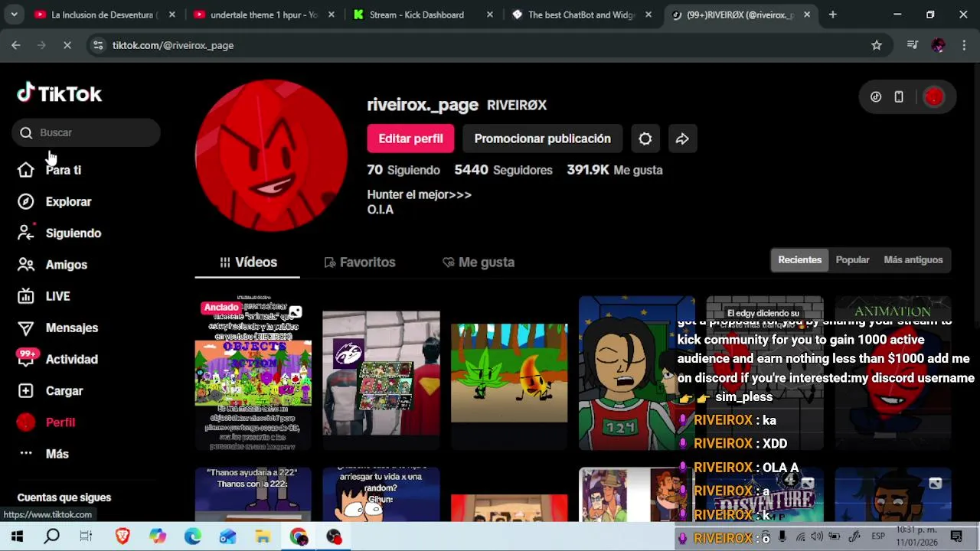Click the get-app phone icon
This screenshot has width=980, height=551.
click(x=899, y=97)
